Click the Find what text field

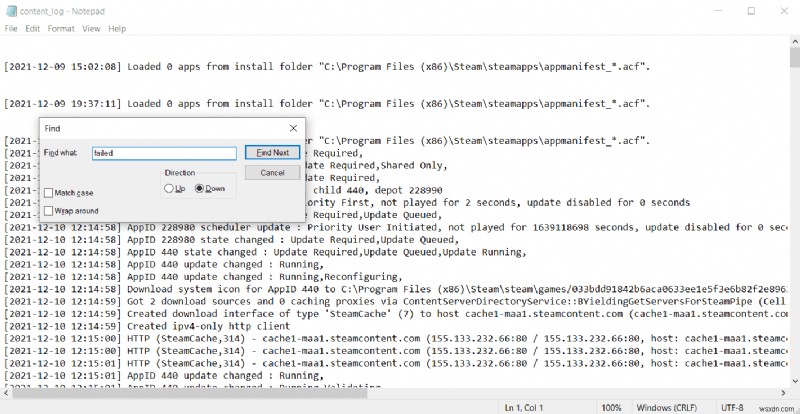click(164, 153)
